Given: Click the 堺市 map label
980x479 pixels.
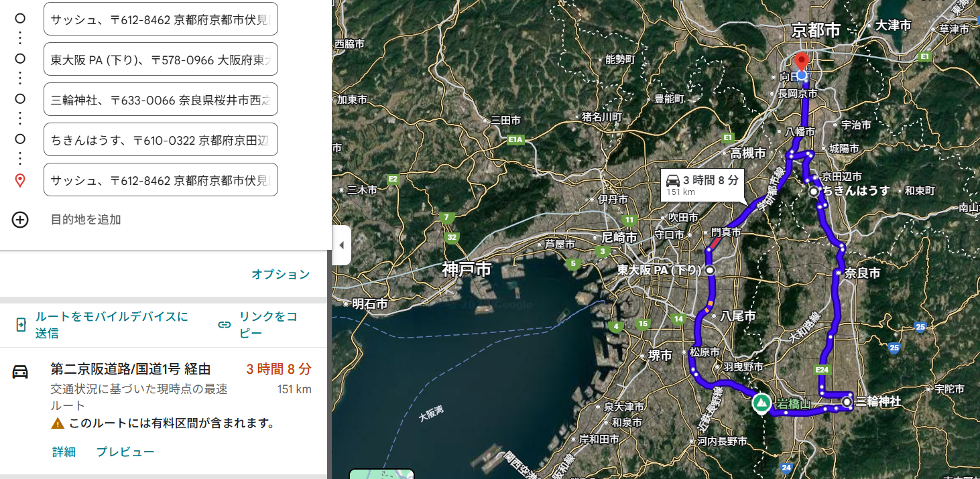Looking at the screenshot, I should pyautogui.click(x=660, y=356).
